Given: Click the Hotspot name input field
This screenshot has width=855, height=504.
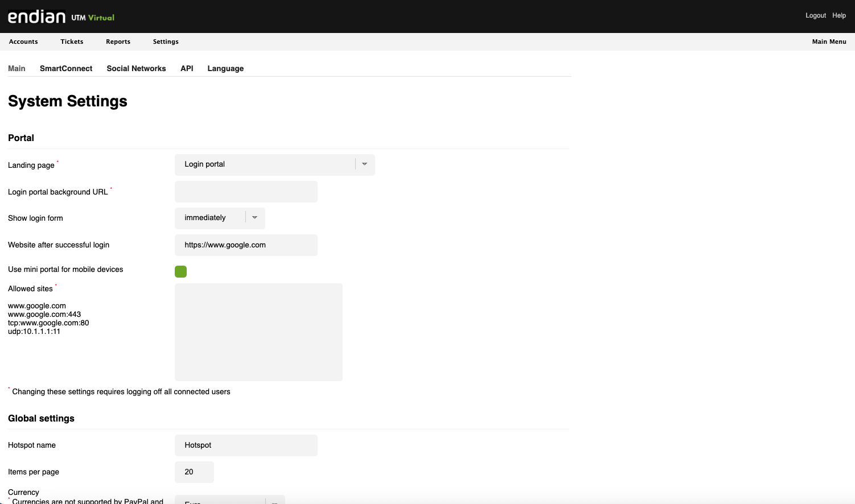Looking at the screenshot, I should click(x=246, y=445).
